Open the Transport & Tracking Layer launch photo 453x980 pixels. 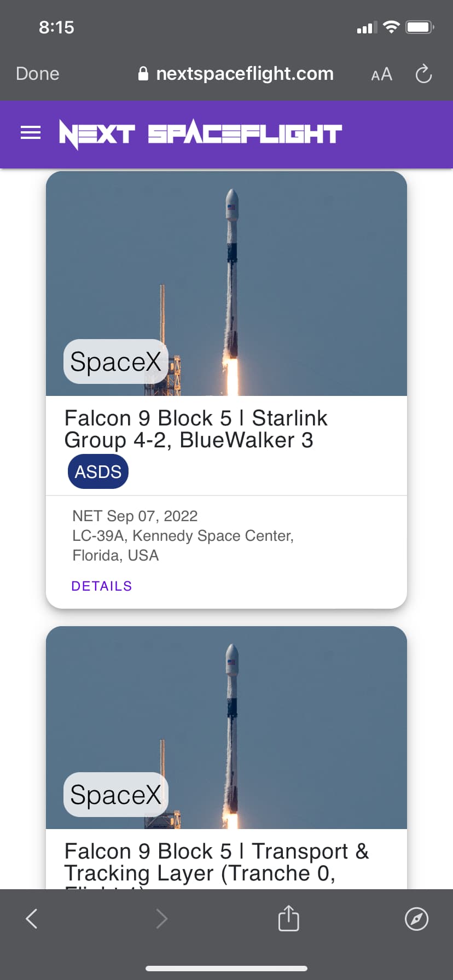point(226,727)
